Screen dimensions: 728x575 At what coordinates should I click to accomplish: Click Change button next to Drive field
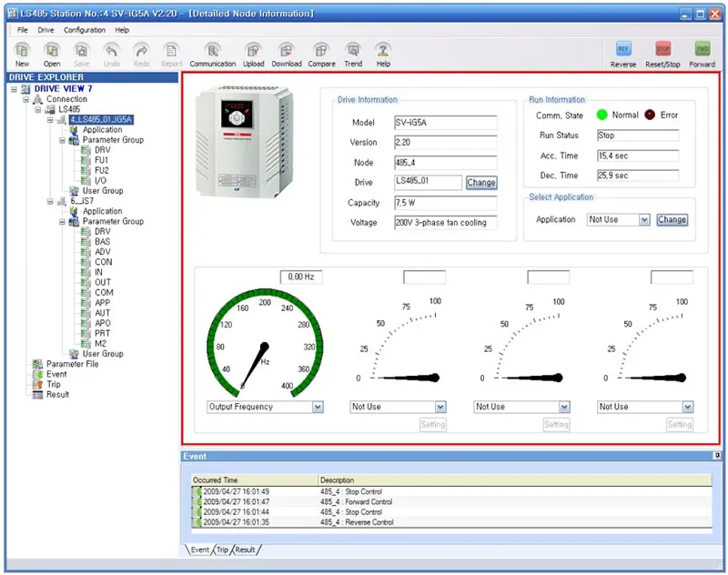click(x=481, y=183)
